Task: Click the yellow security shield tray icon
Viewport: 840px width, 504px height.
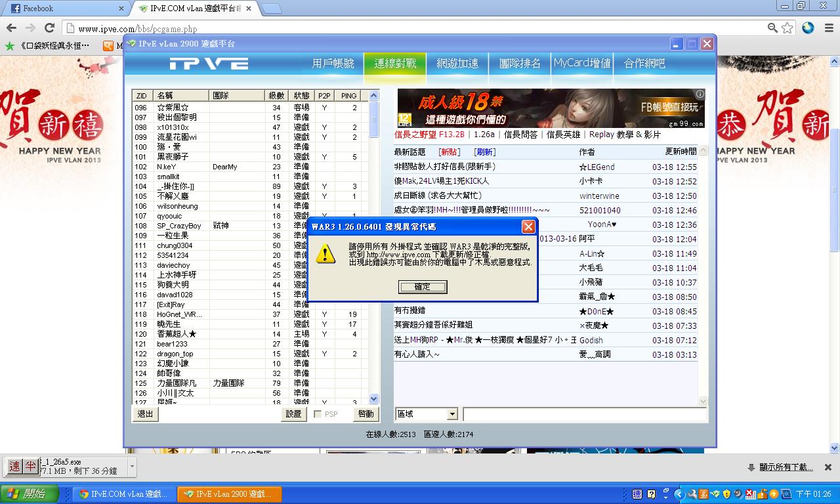Action: tap(726, 494)
